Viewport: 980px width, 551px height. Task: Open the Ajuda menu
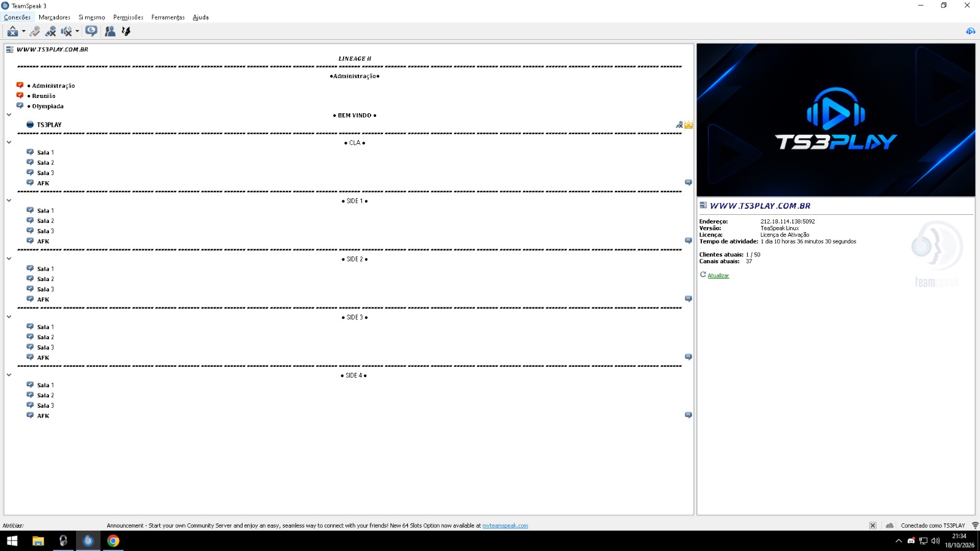click(201, 17)
